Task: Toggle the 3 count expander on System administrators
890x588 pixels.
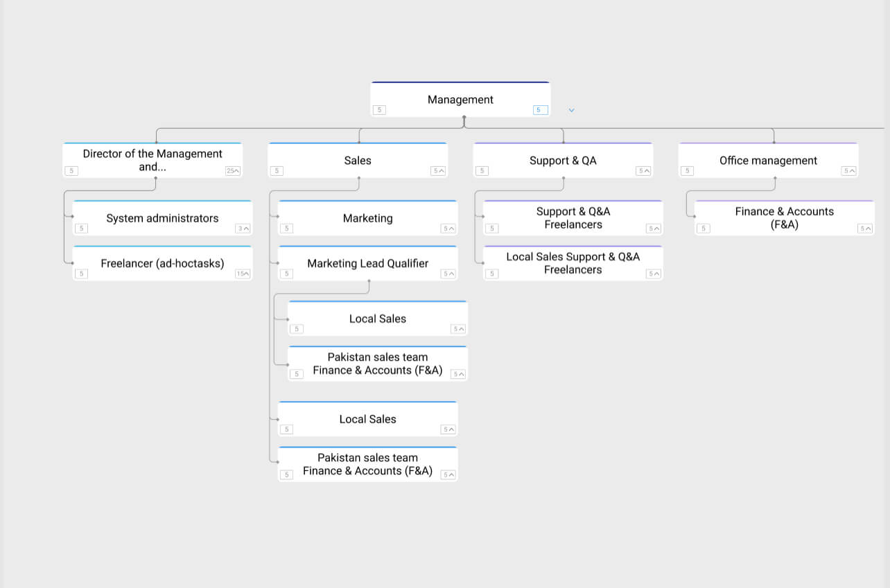Action: [x=243, y=229]
